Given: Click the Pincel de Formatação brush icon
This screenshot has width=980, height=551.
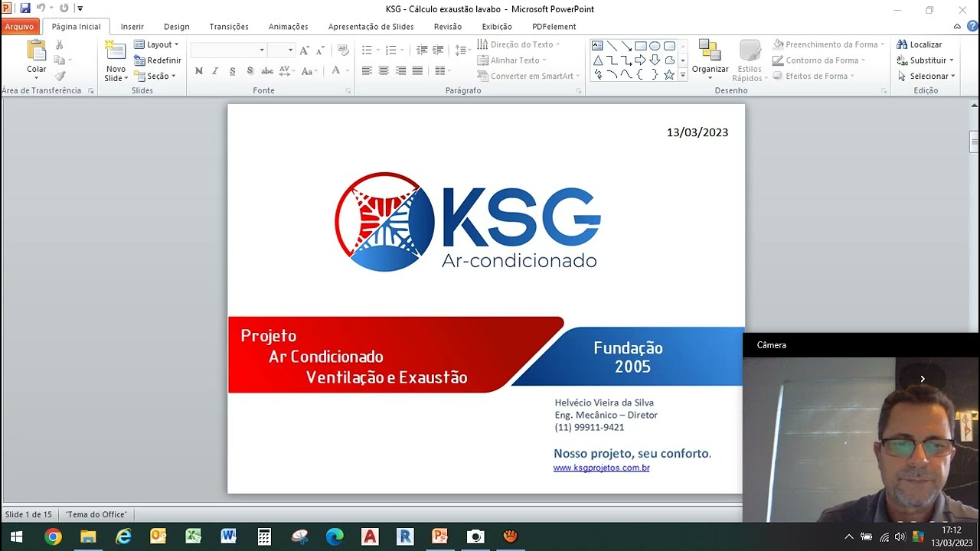Looking at the screenshot, I should tap(60, 76).
